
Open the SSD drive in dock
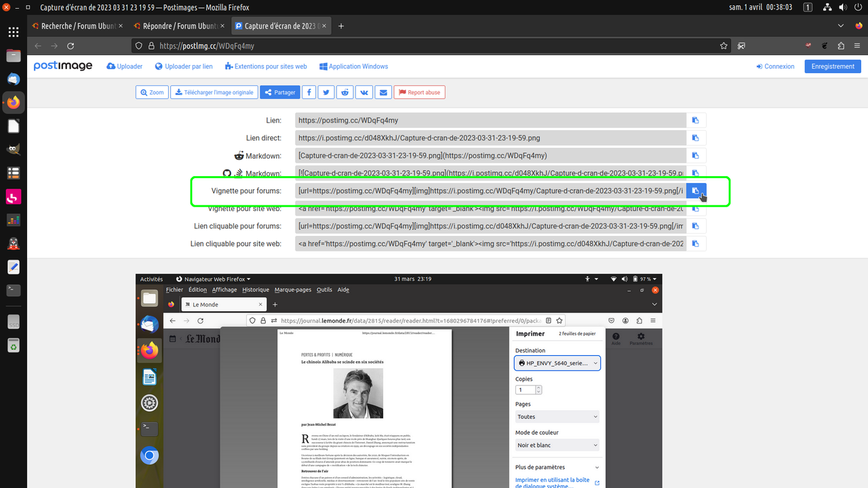(x=14, y=322)
